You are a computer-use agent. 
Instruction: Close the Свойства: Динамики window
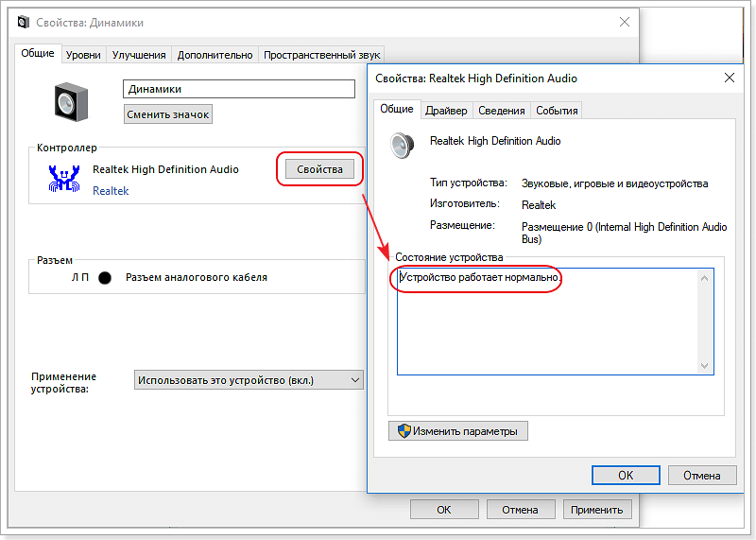pos(625,22)
